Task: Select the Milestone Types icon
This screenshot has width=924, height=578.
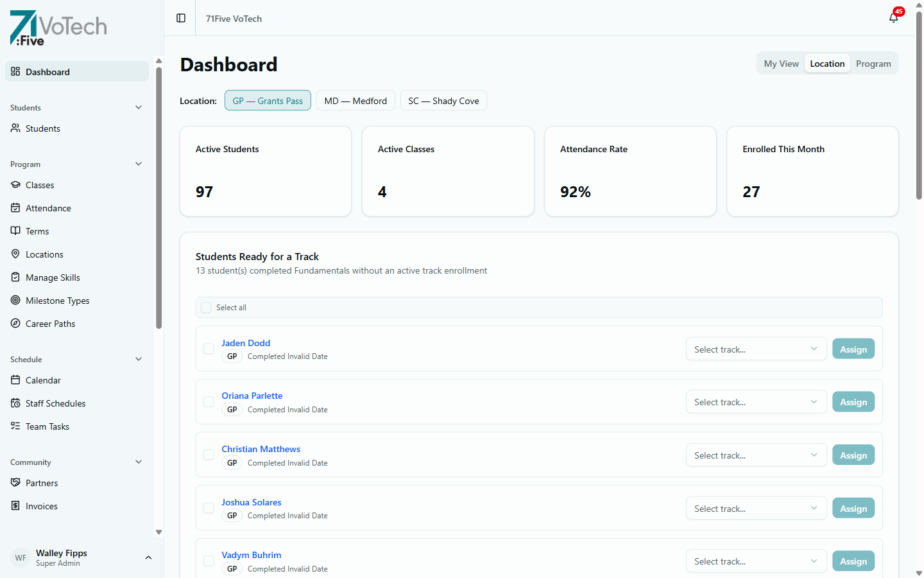Action: point(15,300)
